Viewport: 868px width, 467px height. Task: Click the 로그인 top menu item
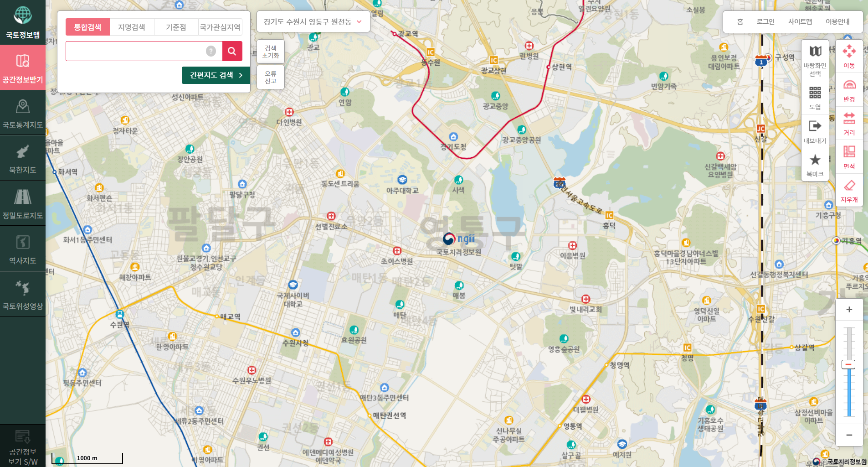765,21
